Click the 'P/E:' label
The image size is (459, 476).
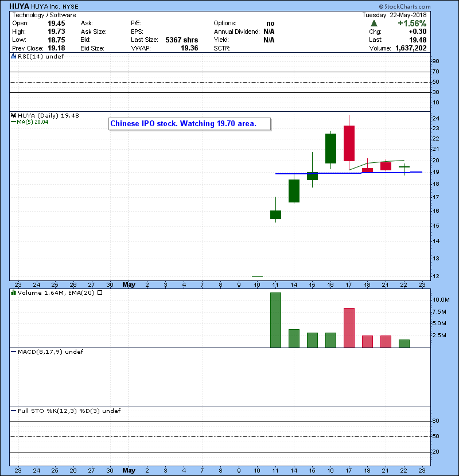(x=136, y=24)
